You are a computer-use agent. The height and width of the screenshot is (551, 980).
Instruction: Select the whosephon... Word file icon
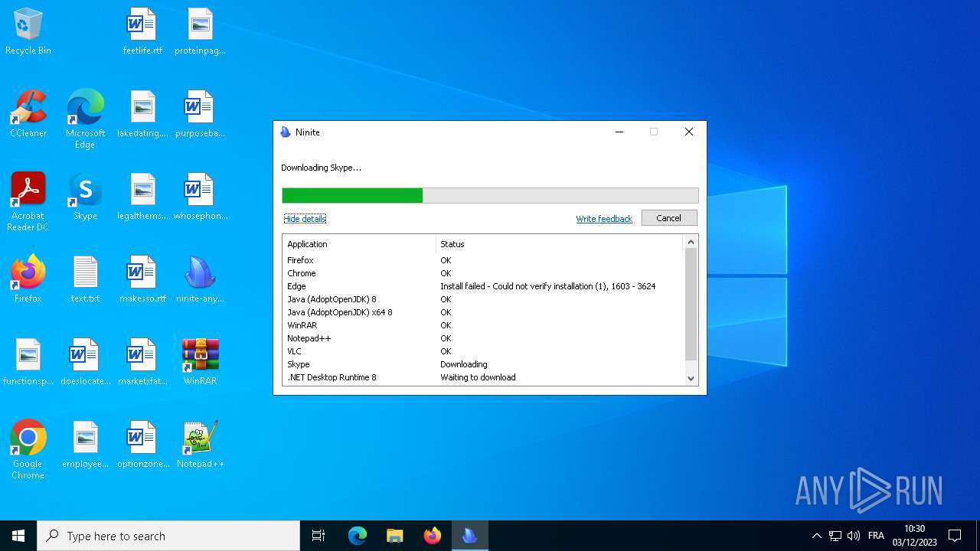(x=200, y=197)
